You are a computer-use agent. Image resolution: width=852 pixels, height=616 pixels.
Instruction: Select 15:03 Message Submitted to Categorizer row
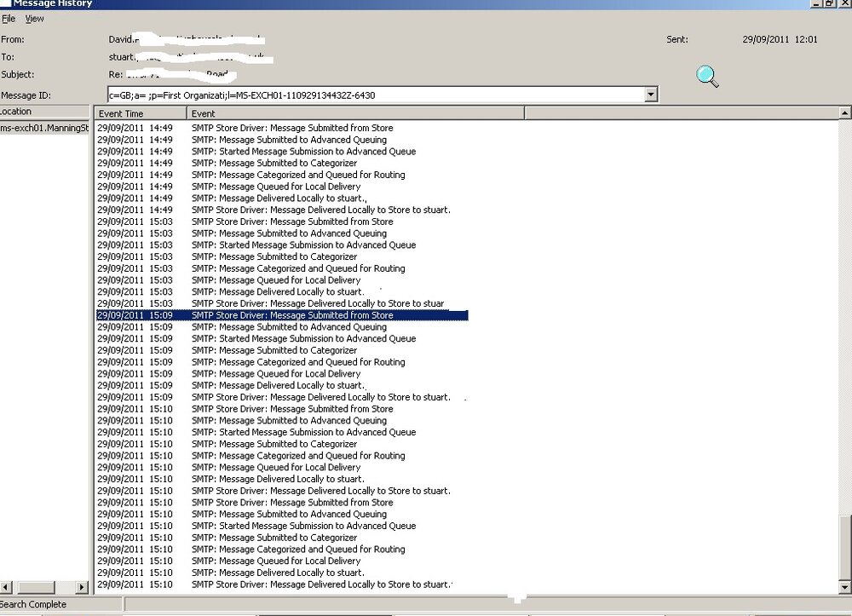click(227, 257)
